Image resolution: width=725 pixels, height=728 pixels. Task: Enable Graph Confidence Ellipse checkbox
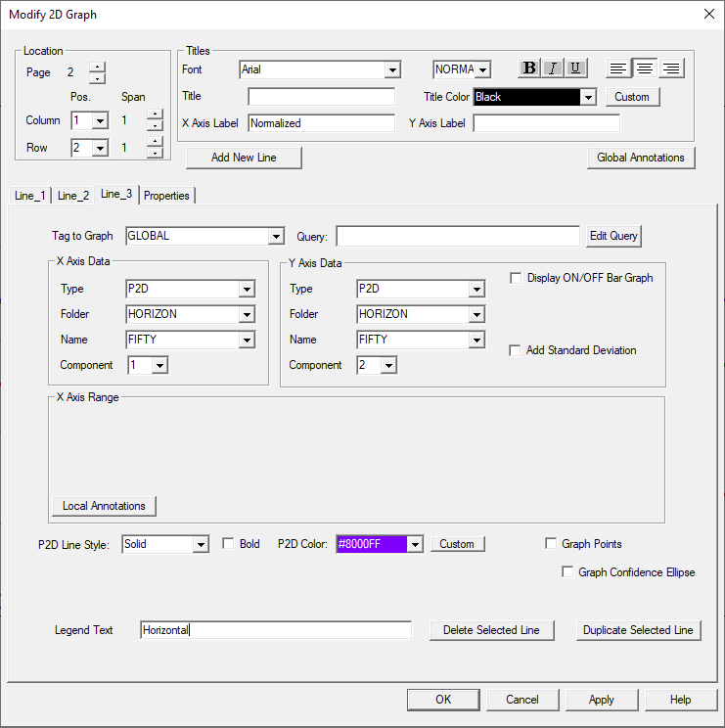click(567, 572)
